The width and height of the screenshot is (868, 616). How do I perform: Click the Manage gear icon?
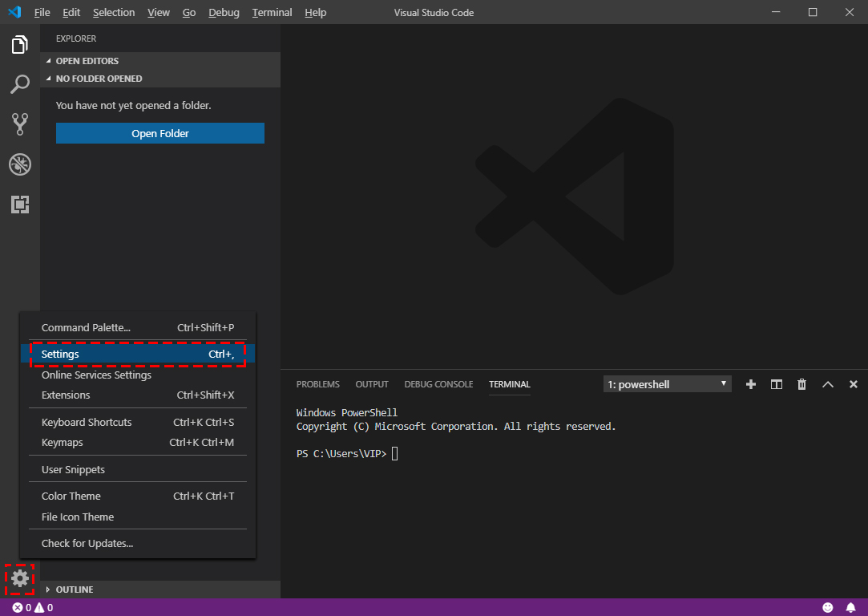(20, 578)
